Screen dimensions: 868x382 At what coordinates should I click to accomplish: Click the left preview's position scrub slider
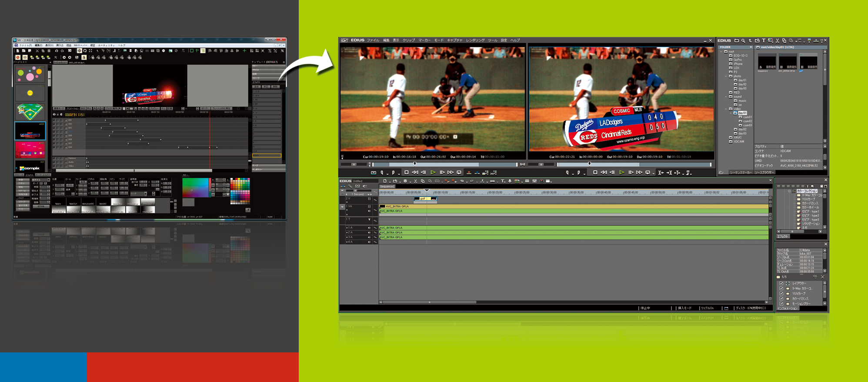[x=414, y=164]
